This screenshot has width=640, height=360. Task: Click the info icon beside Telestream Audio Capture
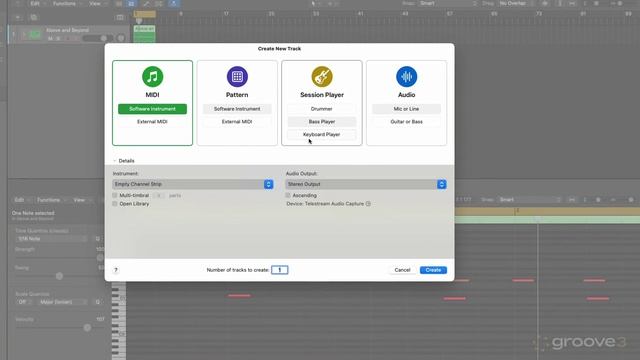tap(368, 204)
